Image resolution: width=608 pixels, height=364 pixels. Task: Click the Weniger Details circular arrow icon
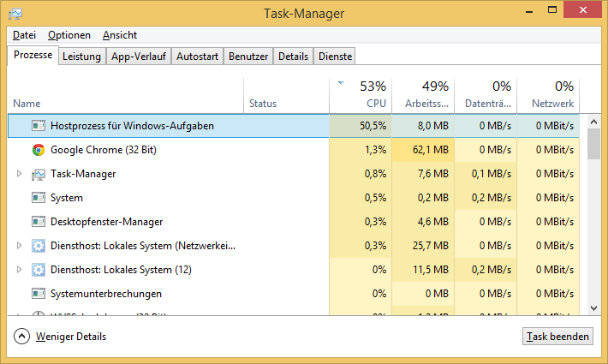coord(21,336)
